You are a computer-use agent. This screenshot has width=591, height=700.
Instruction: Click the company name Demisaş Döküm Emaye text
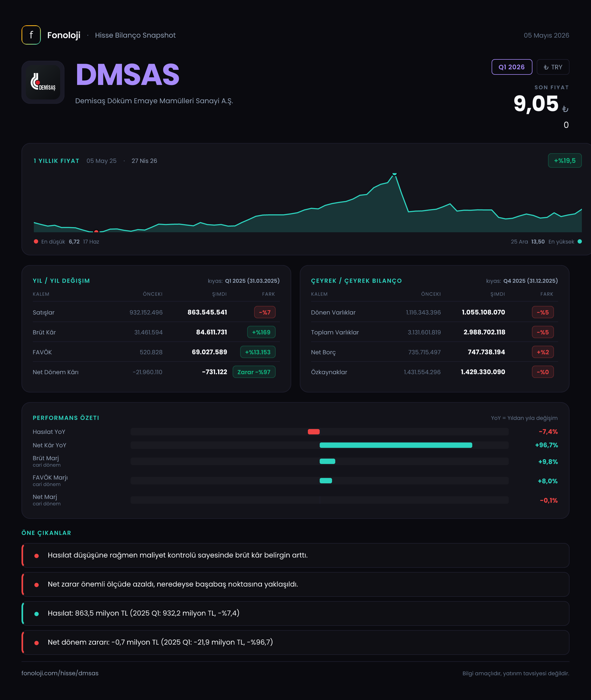pos(154,101)
